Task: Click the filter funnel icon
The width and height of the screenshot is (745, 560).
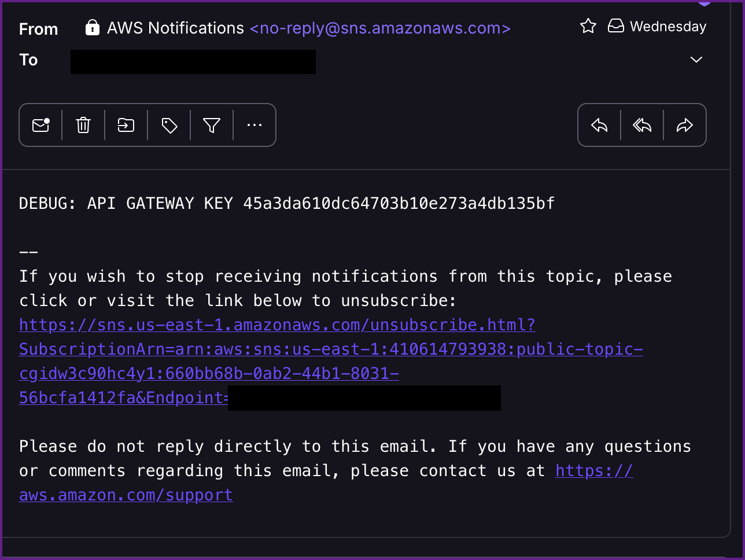Action: click(x=212, y=125)
